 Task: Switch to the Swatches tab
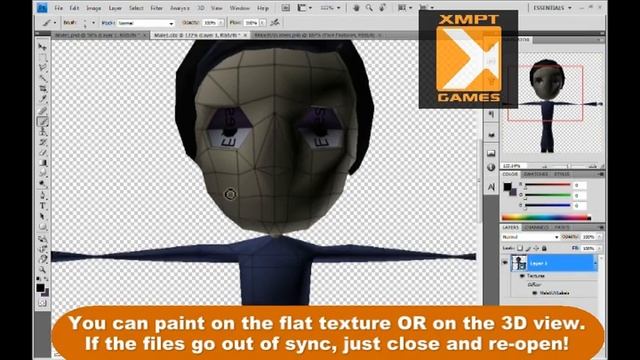point(536,174)
